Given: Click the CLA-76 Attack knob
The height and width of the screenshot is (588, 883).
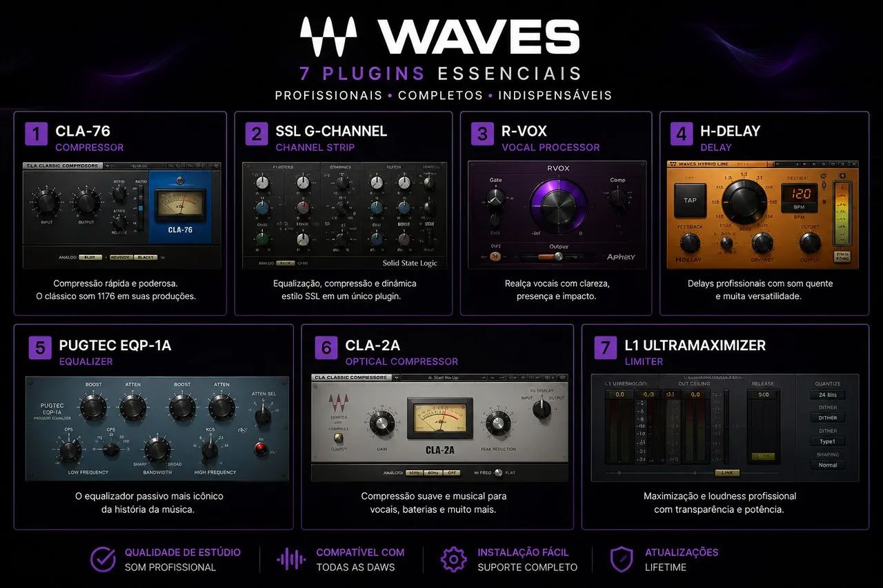Looking at the screenshot, I should click(x=120, y=194).
